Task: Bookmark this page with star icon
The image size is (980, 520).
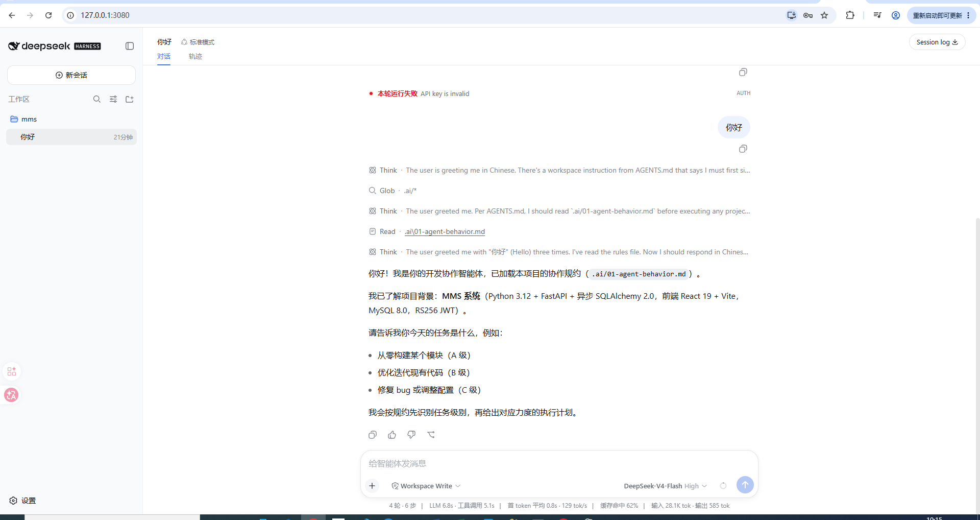Action: click(824, 15)
